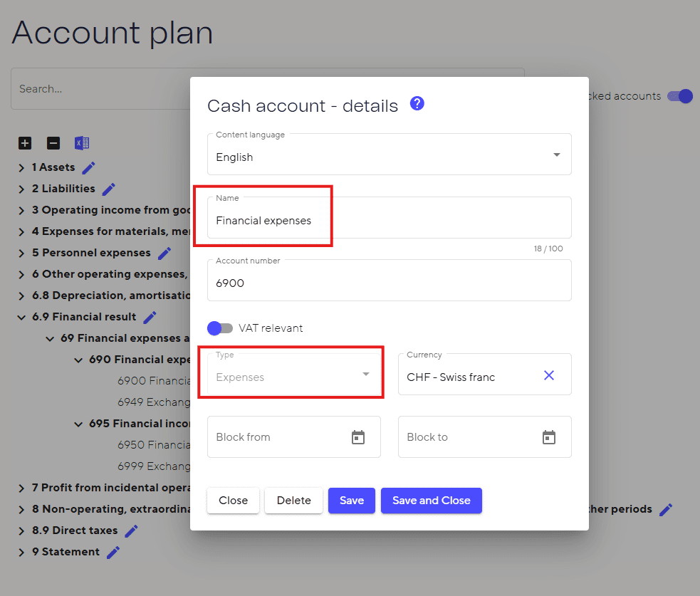This screenshot has height=596, width=700.
Task: Export account plan to Excel icon
Action: tap(82, 143)
